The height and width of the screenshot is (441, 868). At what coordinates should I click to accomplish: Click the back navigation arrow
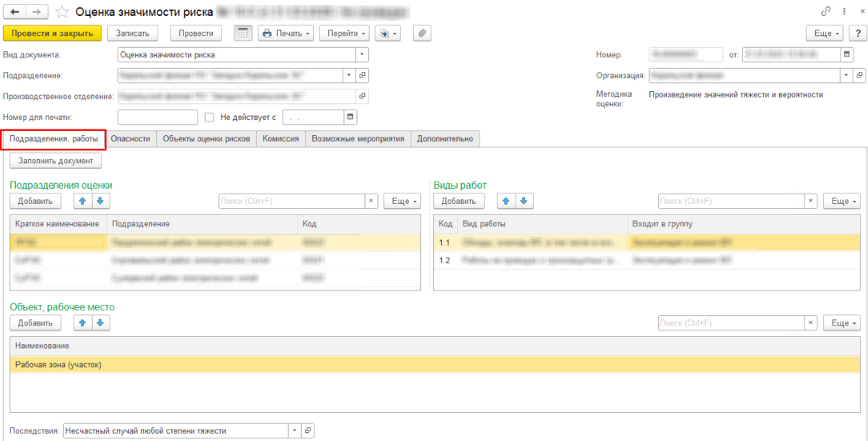tap(14, 12)
